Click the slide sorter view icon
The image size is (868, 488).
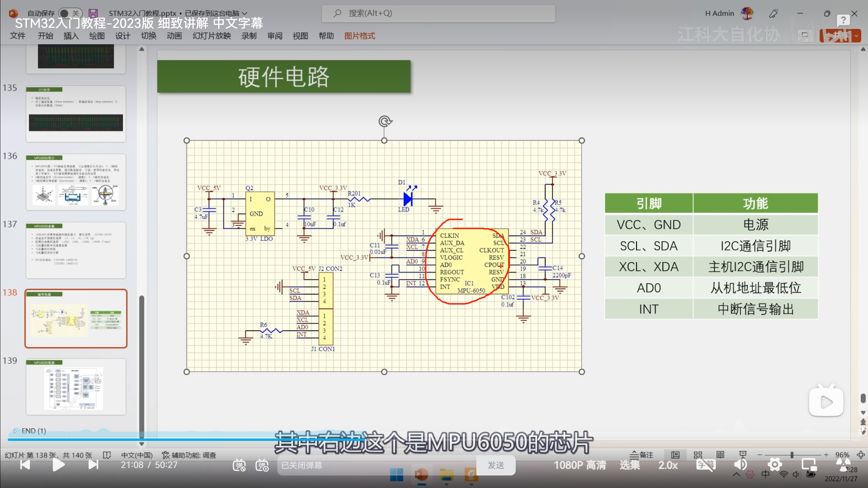(698, 455)
